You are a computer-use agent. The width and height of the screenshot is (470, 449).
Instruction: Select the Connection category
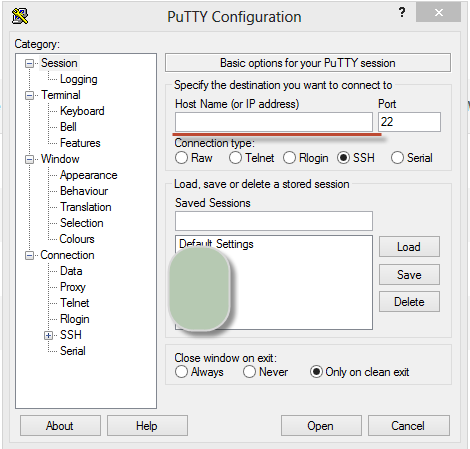[x=67, y=255]
